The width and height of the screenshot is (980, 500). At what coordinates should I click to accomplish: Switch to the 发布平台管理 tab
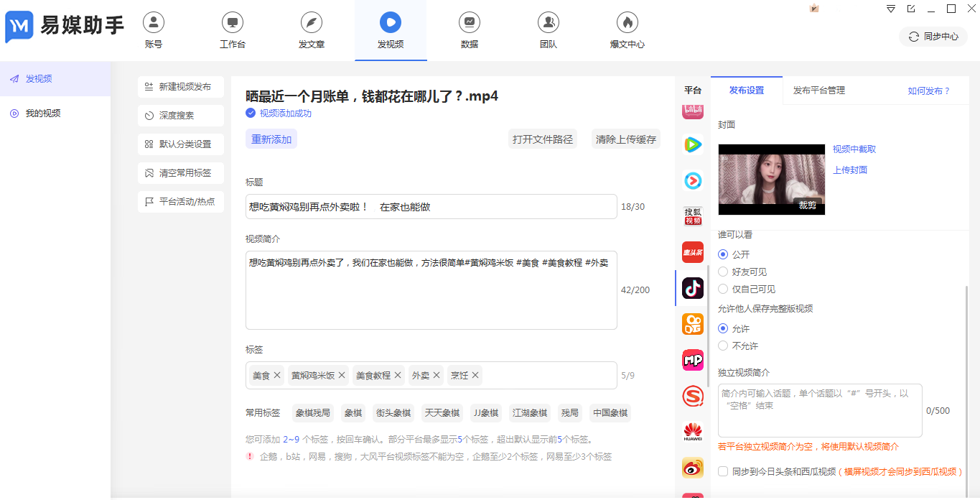coord(818,91)
